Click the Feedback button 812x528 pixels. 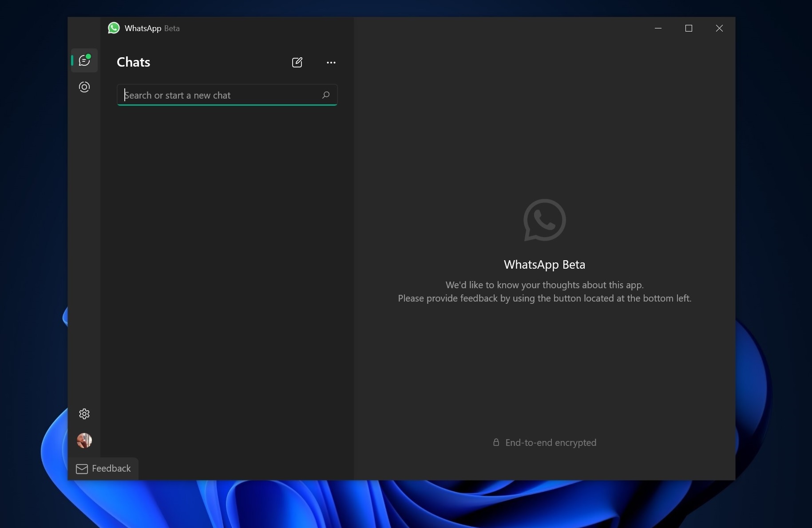point(103,468)
